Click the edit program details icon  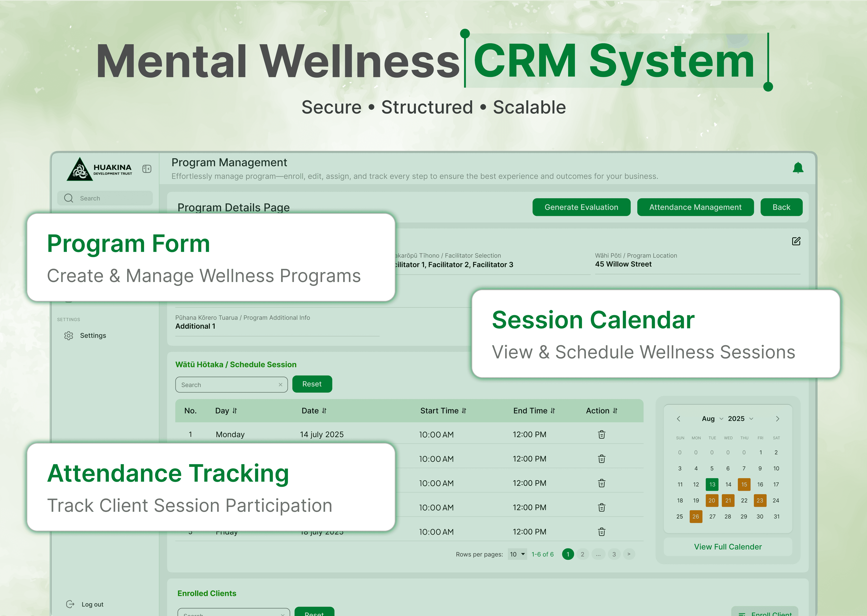point(796,241)
